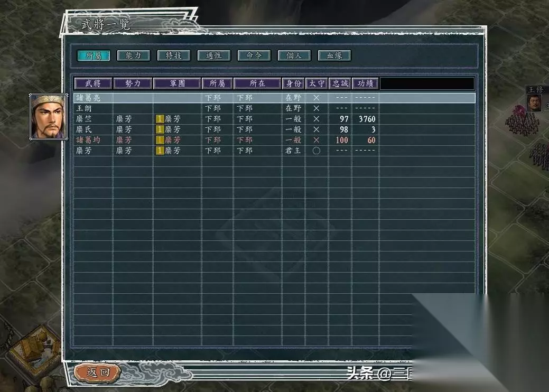Screen dimensions: 549x392
Task: Click corps badge 1 in 糜氏 row
Action: tap(160, 129)
